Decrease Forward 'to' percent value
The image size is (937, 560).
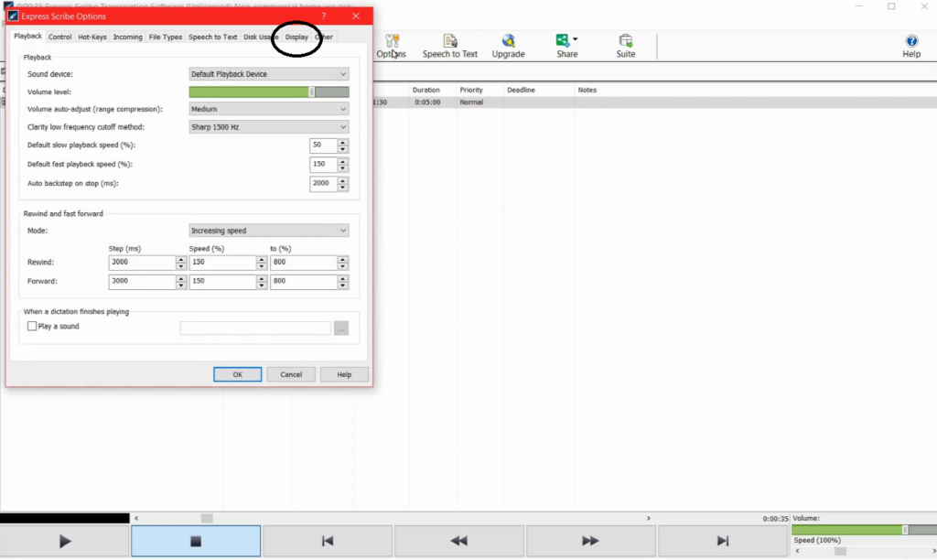(342, 285)
